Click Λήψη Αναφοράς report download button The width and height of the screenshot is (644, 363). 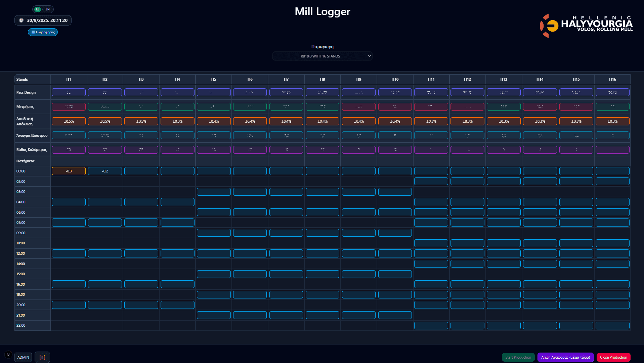[565, 357]
